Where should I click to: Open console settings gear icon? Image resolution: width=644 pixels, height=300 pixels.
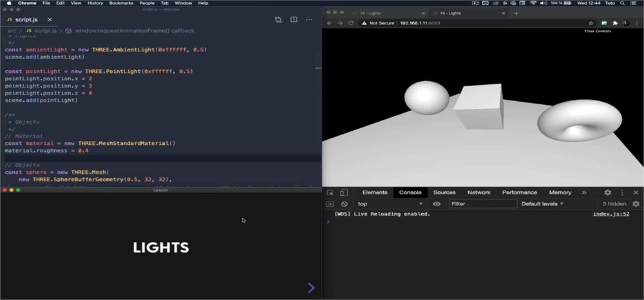(x=636, y=204)
